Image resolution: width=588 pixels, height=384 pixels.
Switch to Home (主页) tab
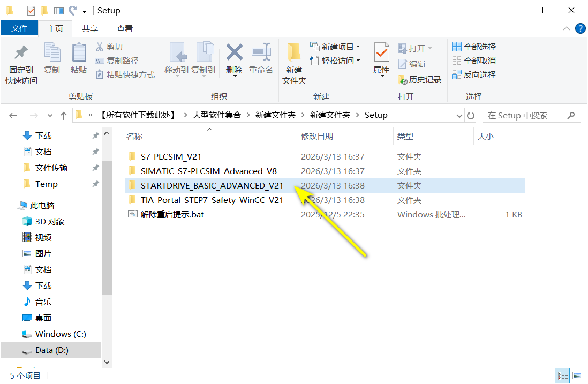click(55, 28)
